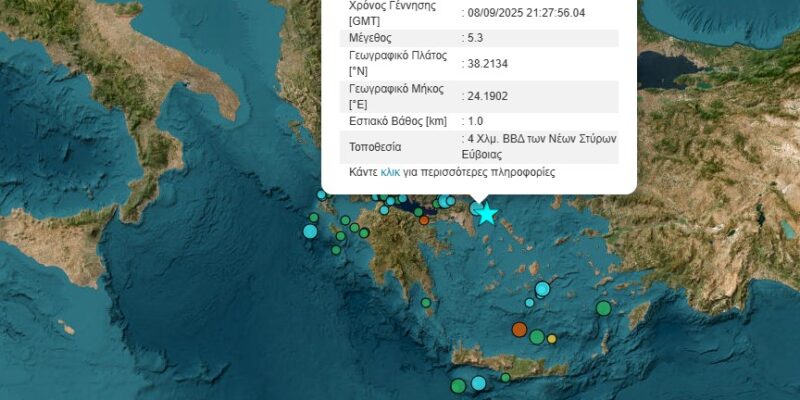The width and height of the screenshot is (800, 400).
Task: Click the cyan star epicenter marker
Action: tap(486, 213)
